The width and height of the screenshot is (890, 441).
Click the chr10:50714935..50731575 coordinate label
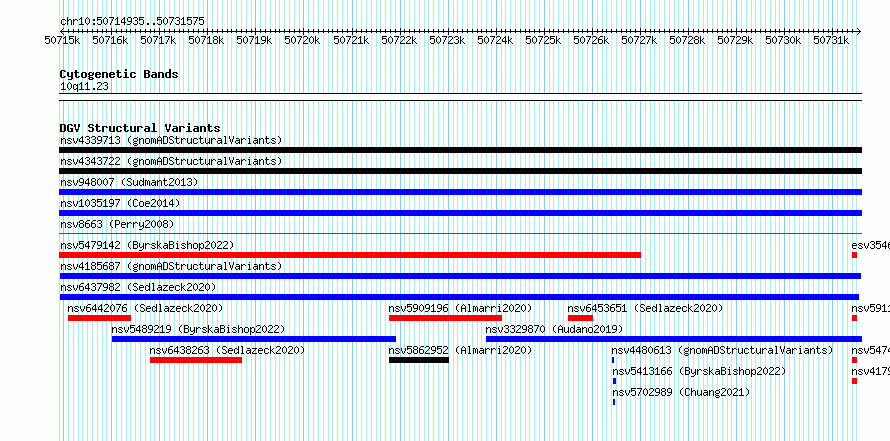point(132,21)
